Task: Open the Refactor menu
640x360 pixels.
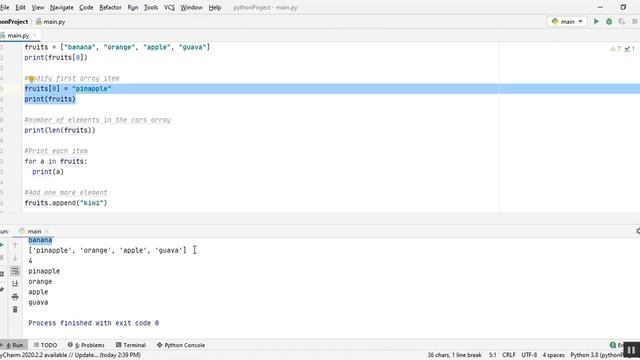Action: [110, 7]
